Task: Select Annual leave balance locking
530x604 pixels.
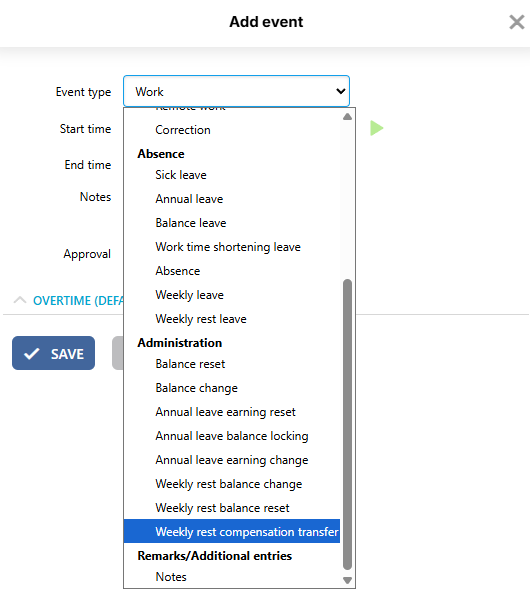Action: (232, 436)
